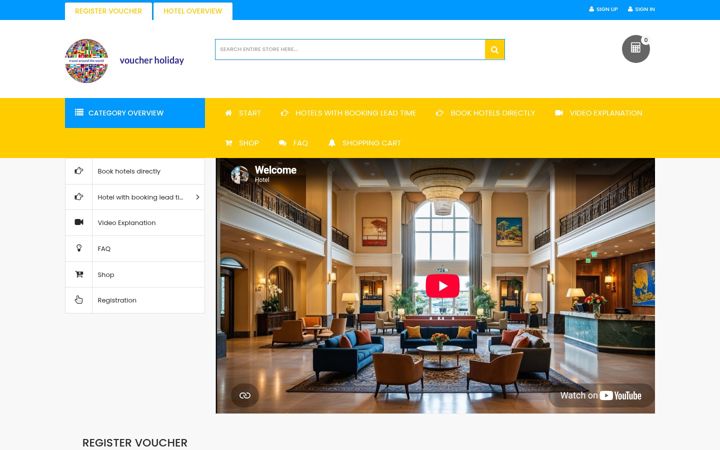Expand the Hotel with booking lead time chevron

(197, 197)
